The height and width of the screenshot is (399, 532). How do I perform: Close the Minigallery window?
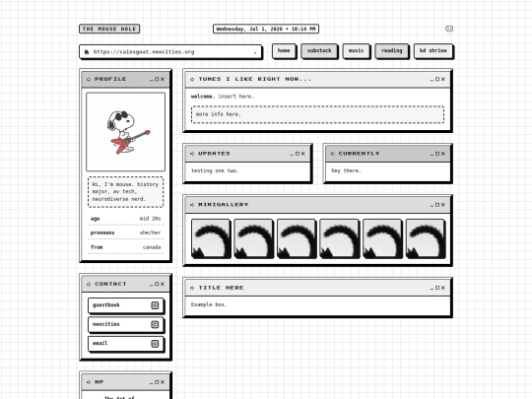click(443, 205)
